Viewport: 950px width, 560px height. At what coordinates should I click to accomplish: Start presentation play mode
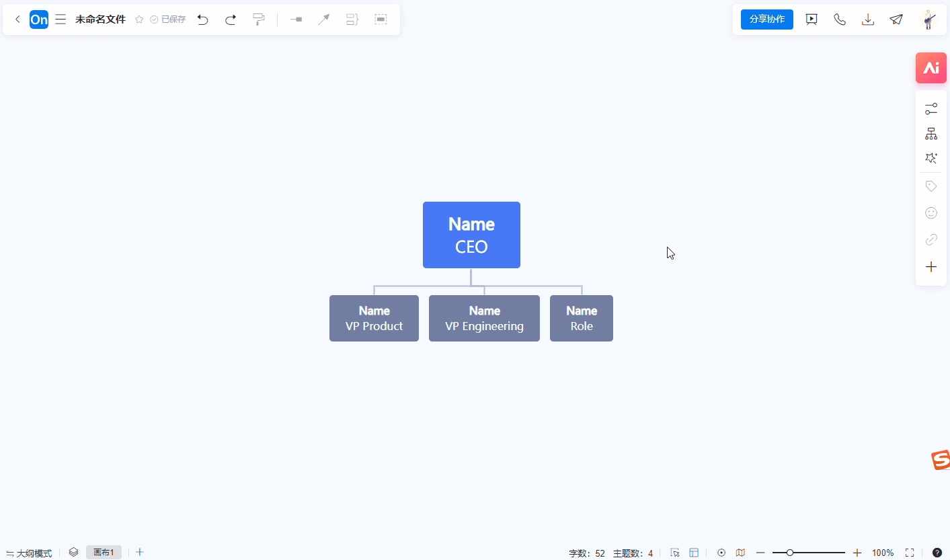812,19
